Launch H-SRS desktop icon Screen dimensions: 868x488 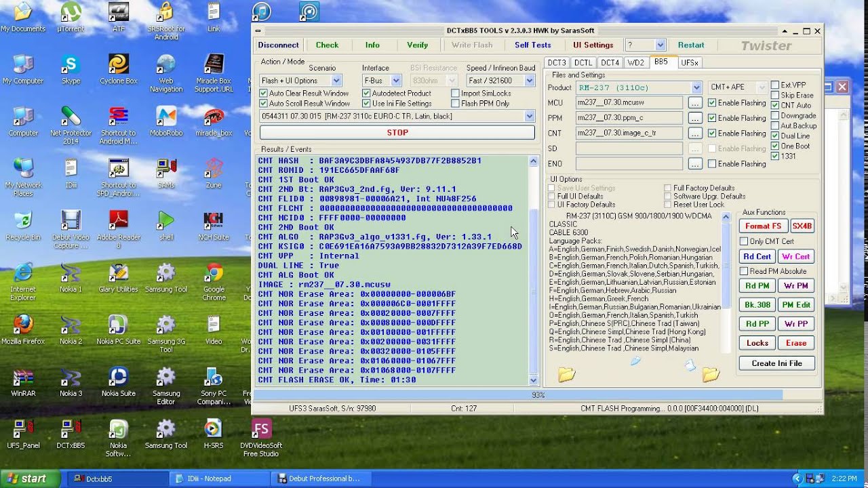pyautogui.click(x=214, y=434)
